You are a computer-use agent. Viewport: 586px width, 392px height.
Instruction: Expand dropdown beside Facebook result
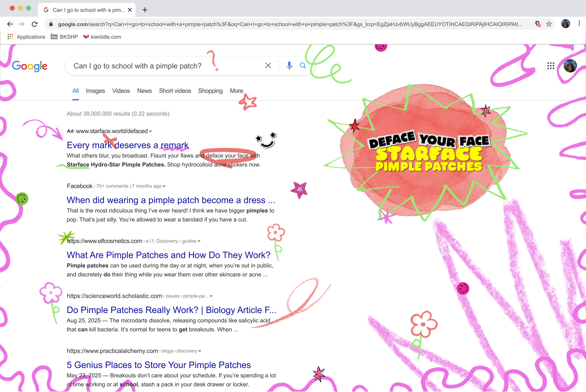click(x=164, y=186)
